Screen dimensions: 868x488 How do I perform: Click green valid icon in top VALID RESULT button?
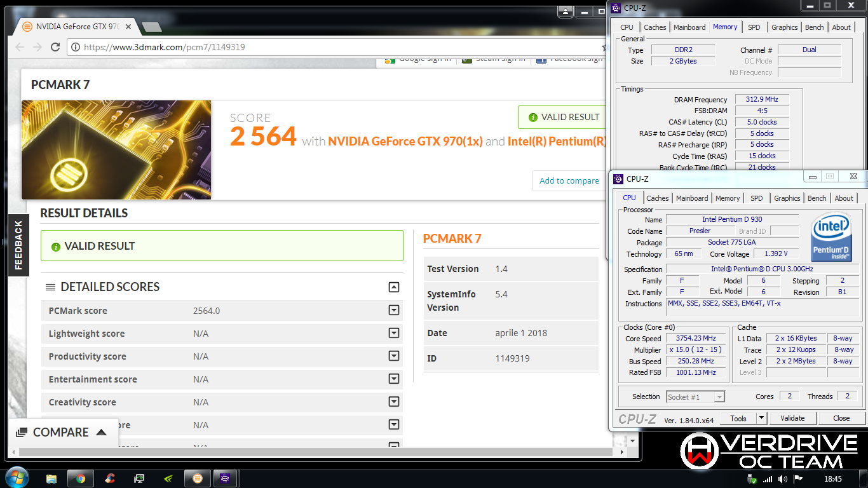[x=532, y=118]
